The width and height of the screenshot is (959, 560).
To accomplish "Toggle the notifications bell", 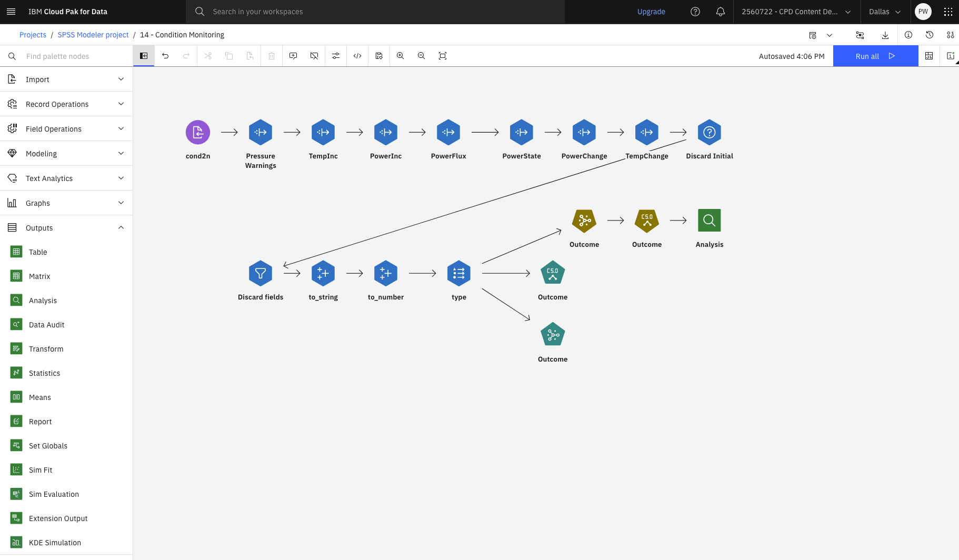I will coord(721,12).
